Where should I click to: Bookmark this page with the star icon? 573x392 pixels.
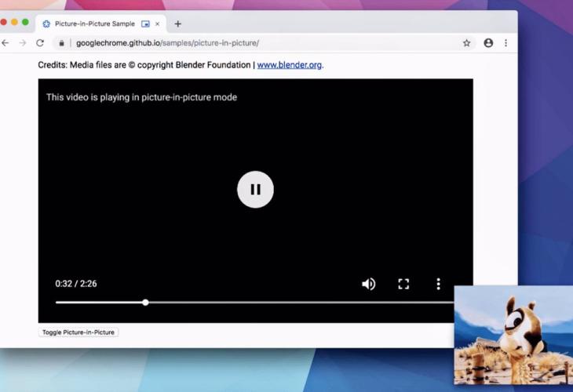pyautogui.click(x=466, y=43)
